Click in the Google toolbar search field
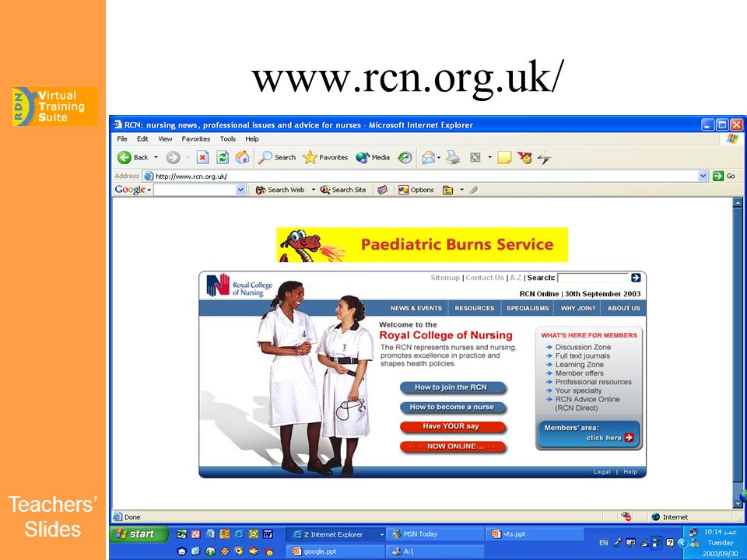 click(x=195, y=190)
